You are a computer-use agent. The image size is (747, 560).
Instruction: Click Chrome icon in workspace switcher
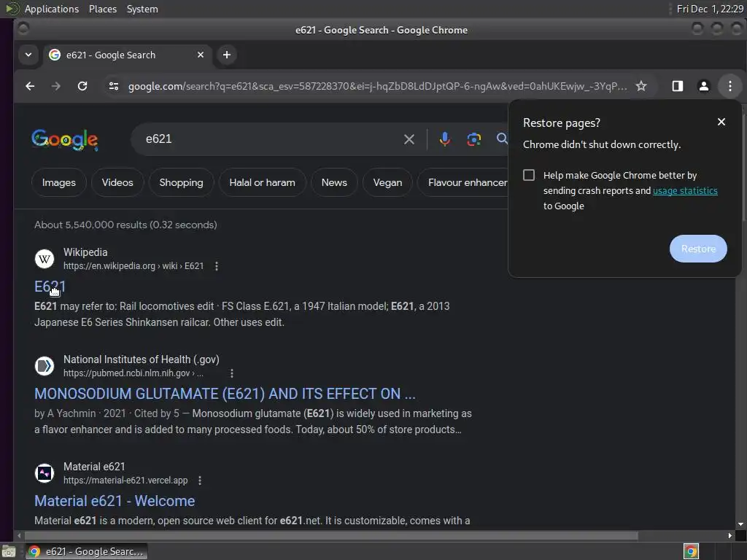tap(691, 551)
